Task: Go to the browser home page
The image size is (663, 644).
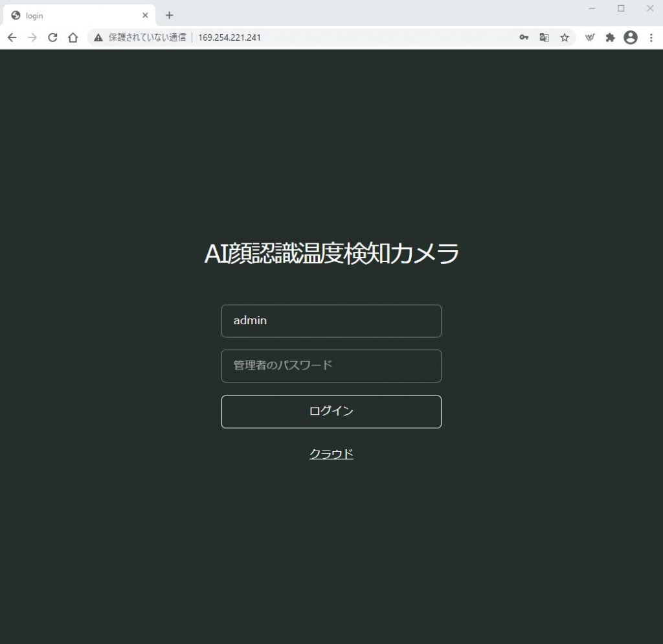Action: [73, 38]
